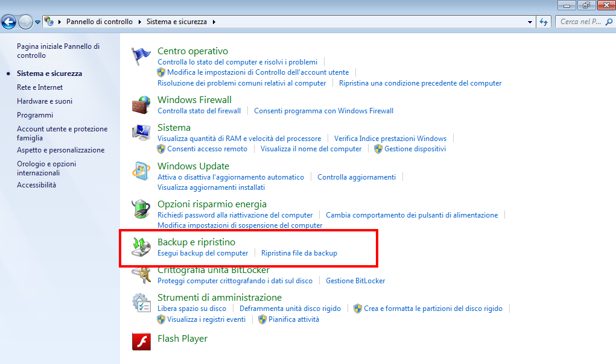This screenshot has width=616, height=364.
Task: Click the Flash Player red icon
Action: pyautogui.click(x=141, y=342)
